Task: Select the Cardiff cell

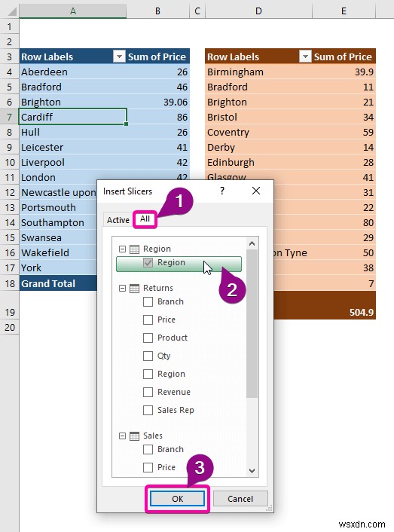Action: pos(73,117)
